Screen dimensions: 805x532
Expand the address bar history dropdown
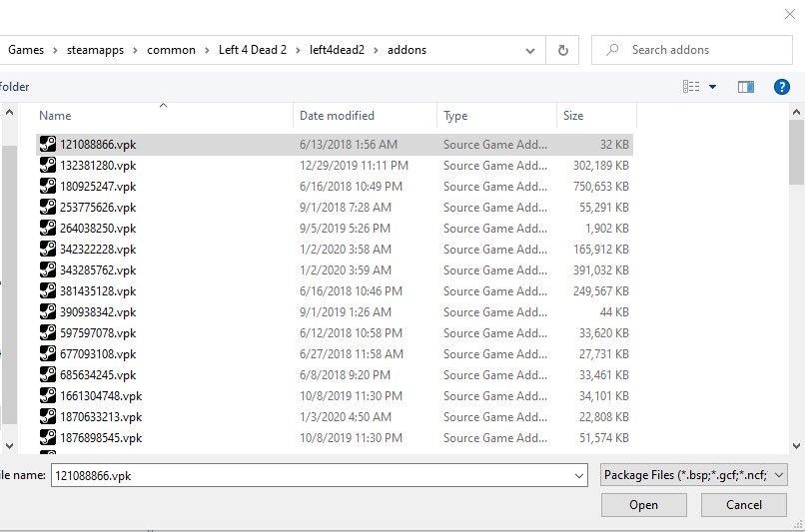click(535, 50)
